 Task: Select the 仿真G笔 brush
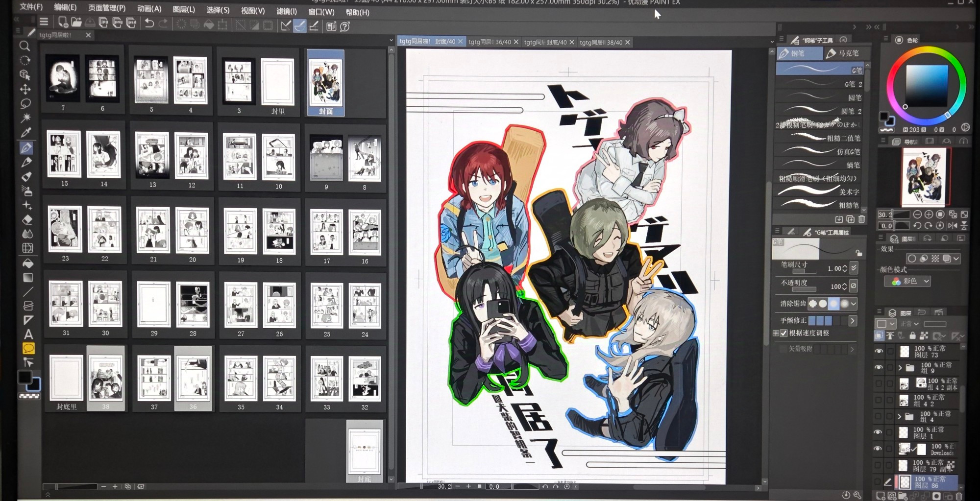819,152
